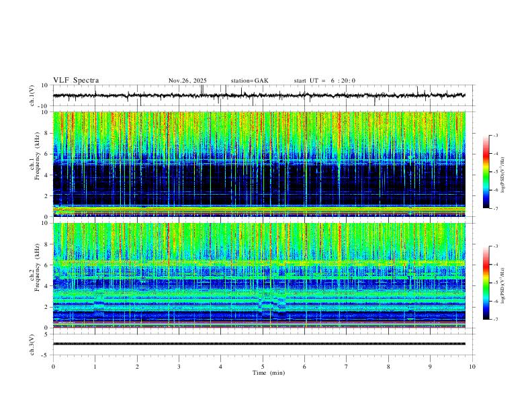Click the "-3" tick of lower colorbar
The image size is (532, 411).
(x=495, y=246)
